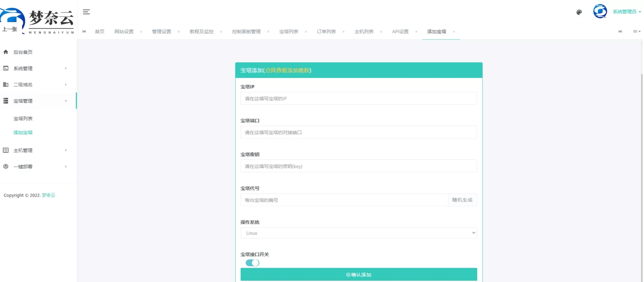Expand the 一键部署 menu
The width and height of the screenshot is (644, 282).
click(66, 167)
